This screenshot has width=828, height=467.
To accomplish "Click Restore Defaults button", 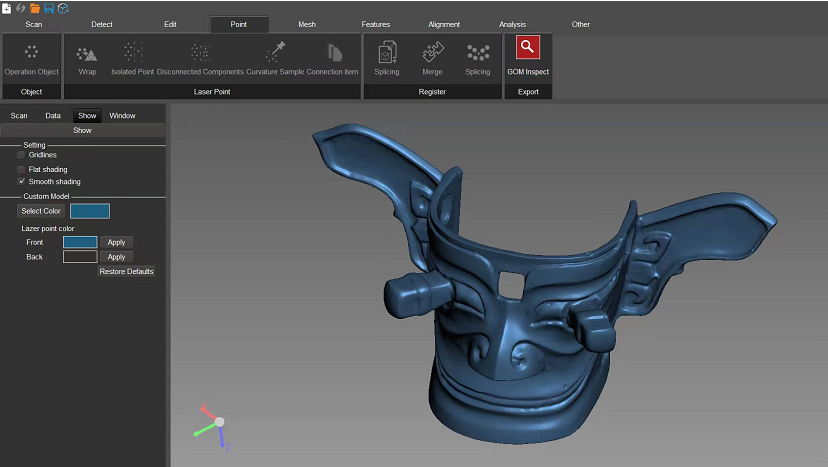I will coord(126,271).
